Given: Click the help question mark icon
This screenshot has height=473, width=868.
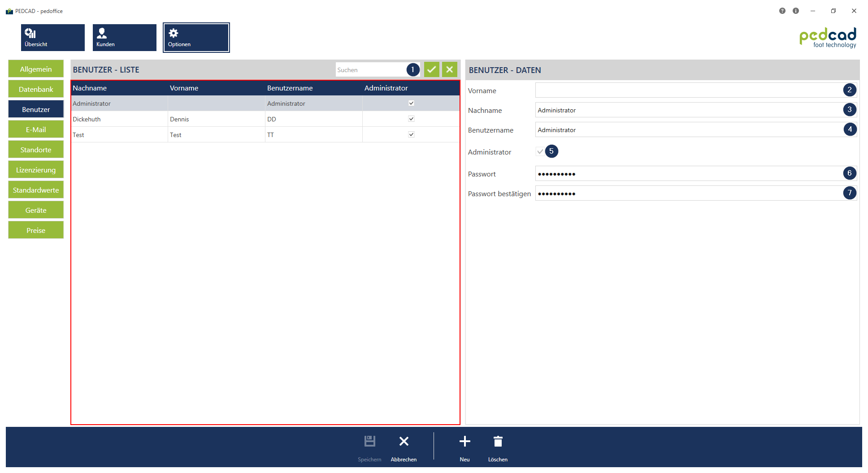Looking at the screenshot, I should click(x=782, y=11).
